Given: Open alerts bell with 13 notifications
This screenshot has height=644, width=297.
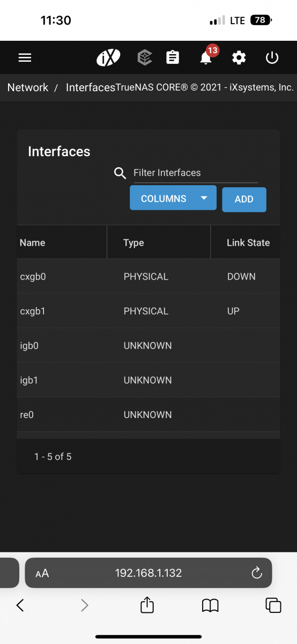Looking at the screenshot, I should [206, 56].
